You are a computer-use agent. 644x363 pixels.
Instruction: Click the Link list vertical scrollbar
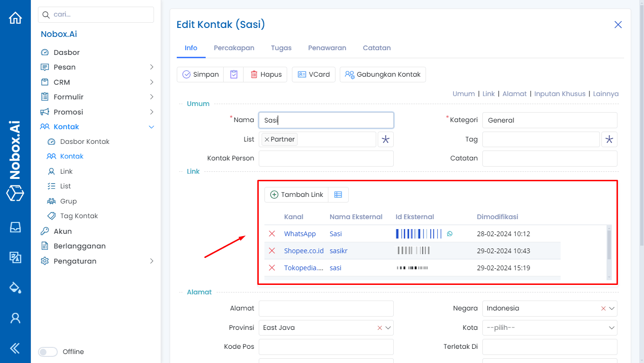(x=609, y=245)
